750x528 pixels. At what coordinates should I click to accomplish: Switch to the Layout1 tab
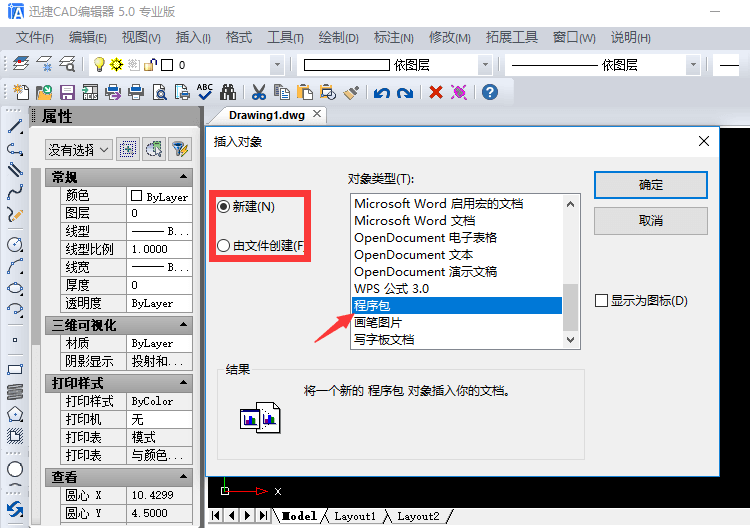coord(354,516)
